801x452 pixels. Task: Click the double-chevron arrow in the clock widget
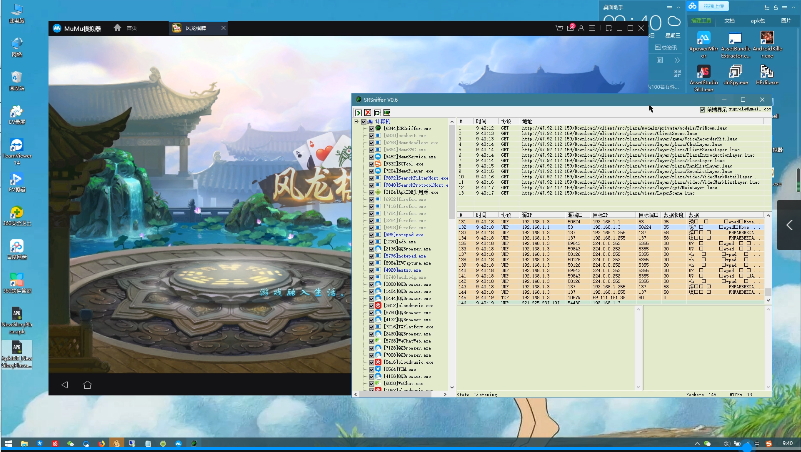[x=677, y=60]
